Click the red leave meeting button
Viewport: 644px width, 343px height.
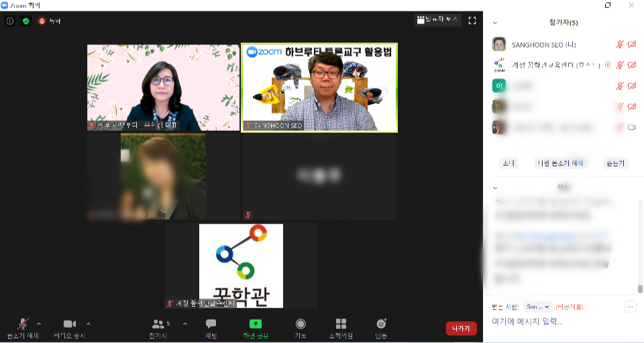click(x=462, y=328)
